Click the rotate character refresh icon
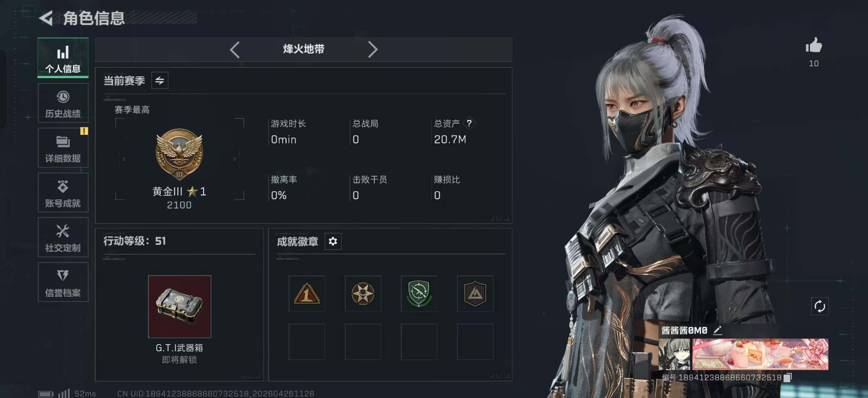868x398 pixels. pyautogui.click(x=819, y=306)
